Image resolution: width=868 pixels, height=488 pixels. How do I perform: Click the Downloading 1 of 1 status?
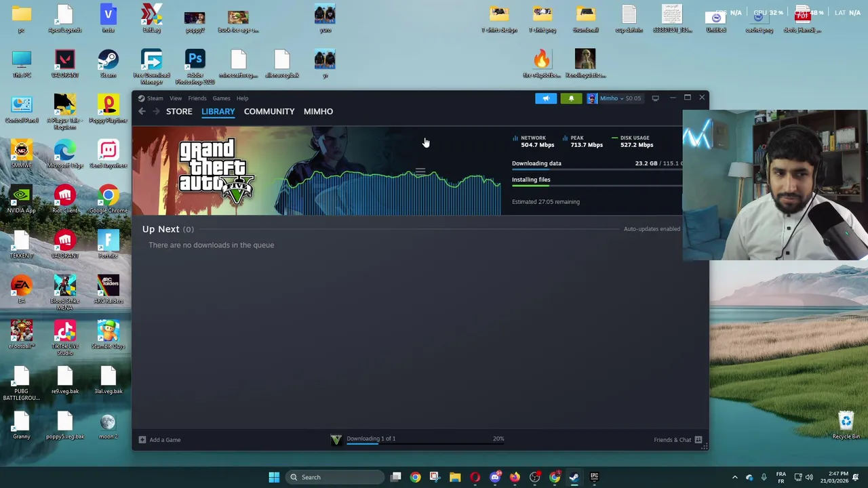[371, 439]
